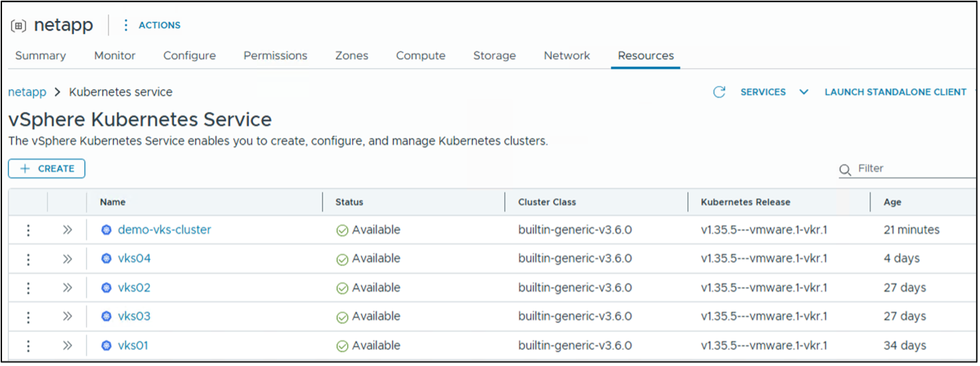Click v1.35.5---vmware.1-vkr.1 in vks01 row
This screenshot has width=980, height=366.
click(x=764, y=346)
